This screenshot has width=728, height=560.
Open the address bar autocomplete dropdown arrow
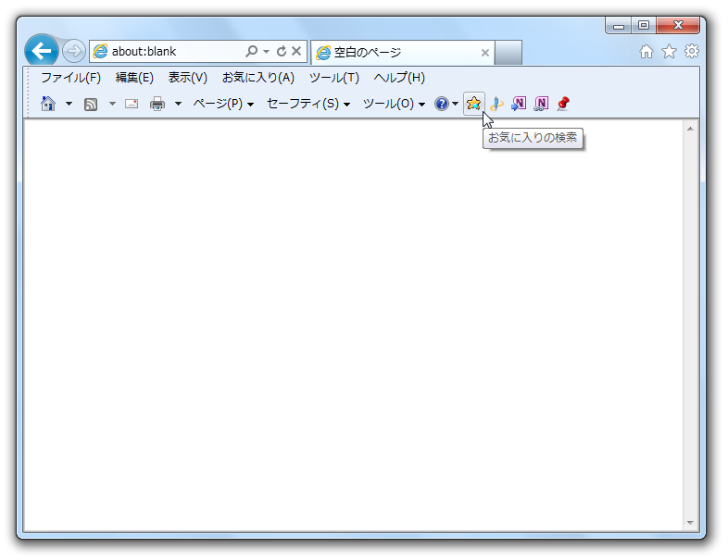click(x=266, y=51)
